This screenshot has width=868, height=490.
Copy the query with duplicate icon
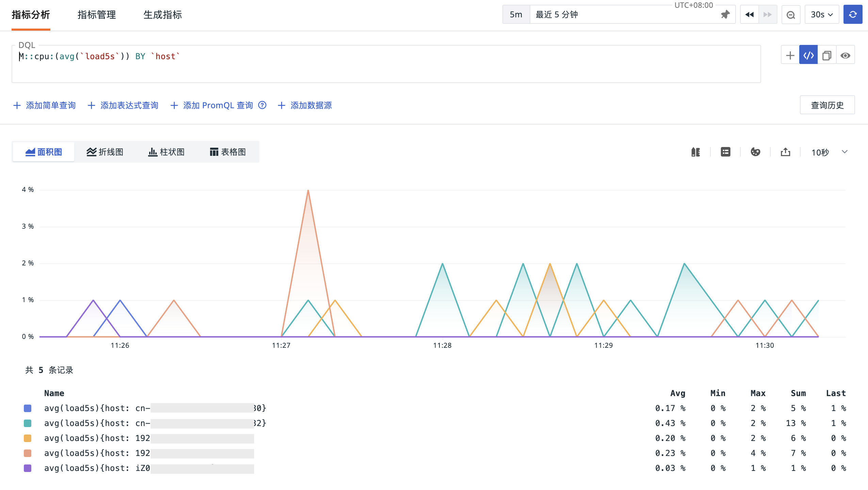click(x=827, y=55)
